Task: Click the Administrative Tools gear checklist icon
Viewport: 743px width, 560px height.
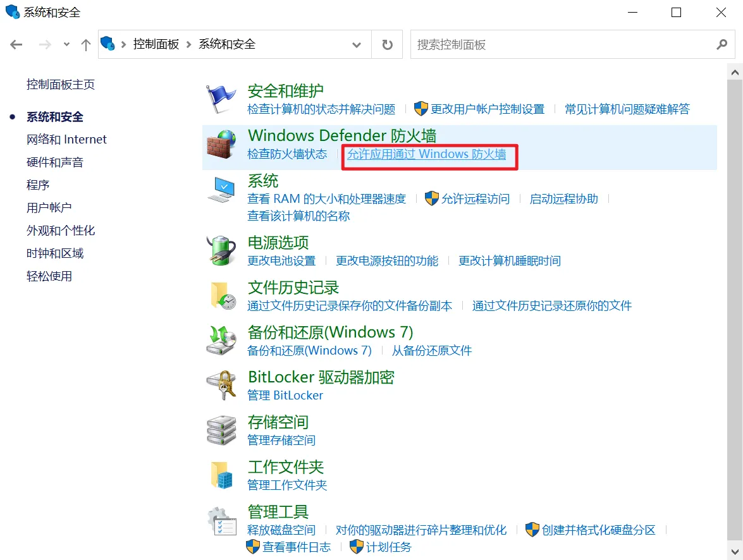Action: (x=222, y=521)
